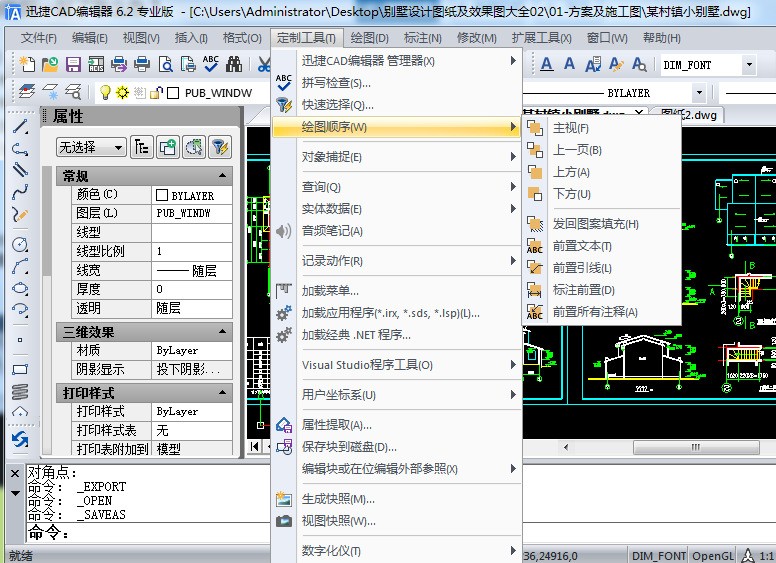
Task: Toggle layer on/off light bulb icon
Action: coord(105,93)
